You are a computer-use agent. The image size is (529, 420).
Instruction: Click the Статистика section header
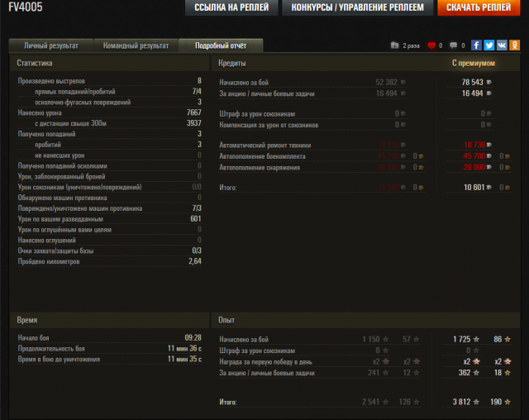pos(36,63)
